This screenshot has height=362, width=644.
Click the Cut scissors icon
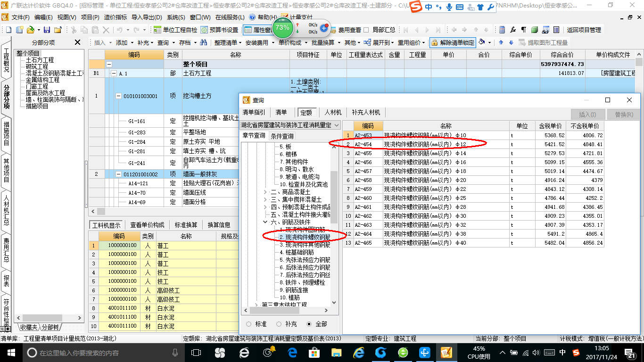click(74, 30)
